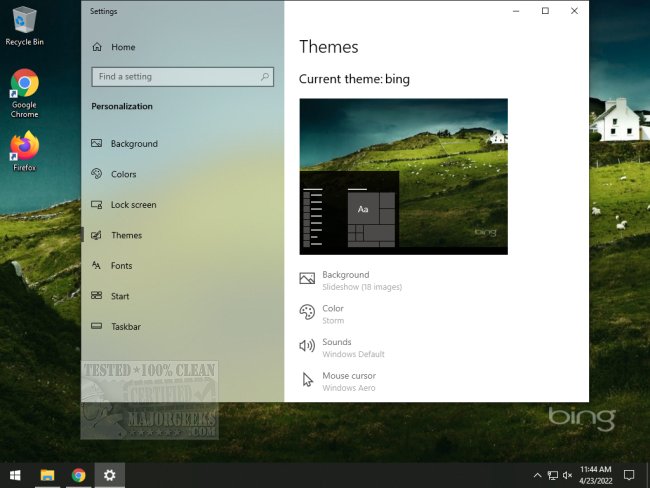Open the Action Center notifications
The image size is (650, 488).
(x=629, y=475)
